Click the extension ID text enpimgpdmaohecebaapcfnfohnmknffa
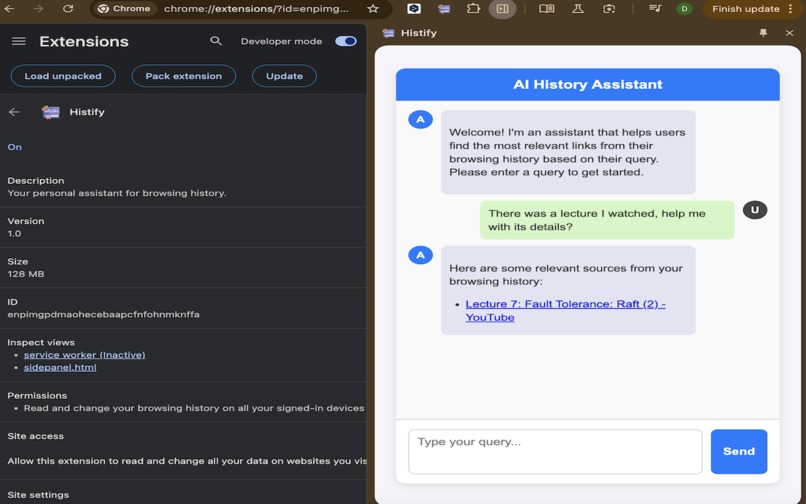This screenshot has width=806, height=504. [x=103, y=314]
